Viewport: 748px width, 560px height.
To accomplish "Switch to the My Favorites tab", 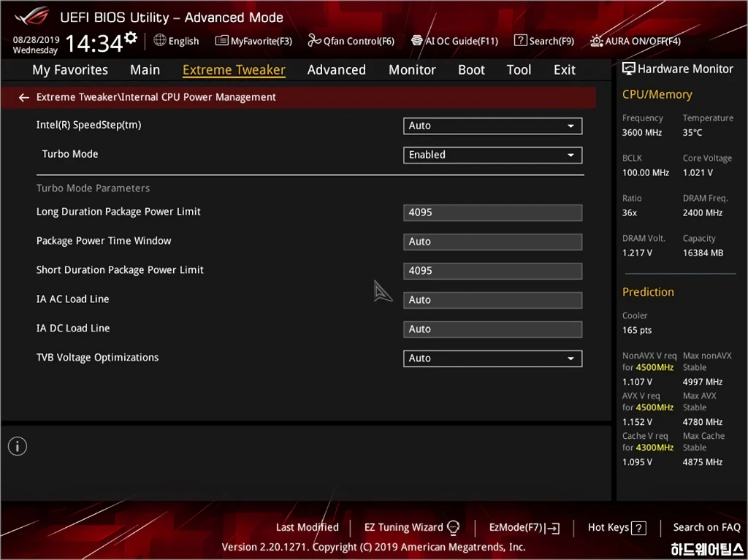I will (70, 70).
